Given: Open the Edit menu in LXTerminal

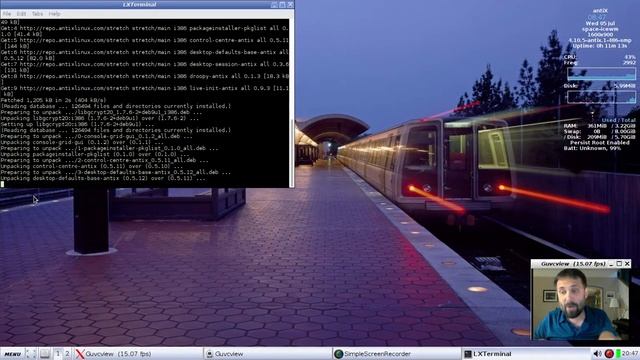Looking at the screenshot, I should pos(21,14).
